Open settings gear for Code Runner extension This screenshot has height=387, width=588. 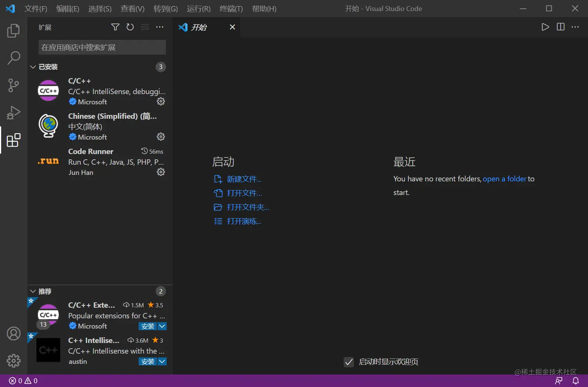point(161,172)
